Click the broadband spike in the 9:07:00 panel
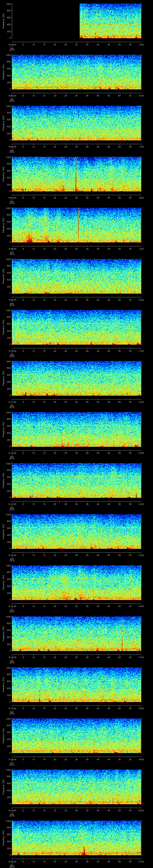Viewport: 153px width, 868px height. [x=76, y=174]
